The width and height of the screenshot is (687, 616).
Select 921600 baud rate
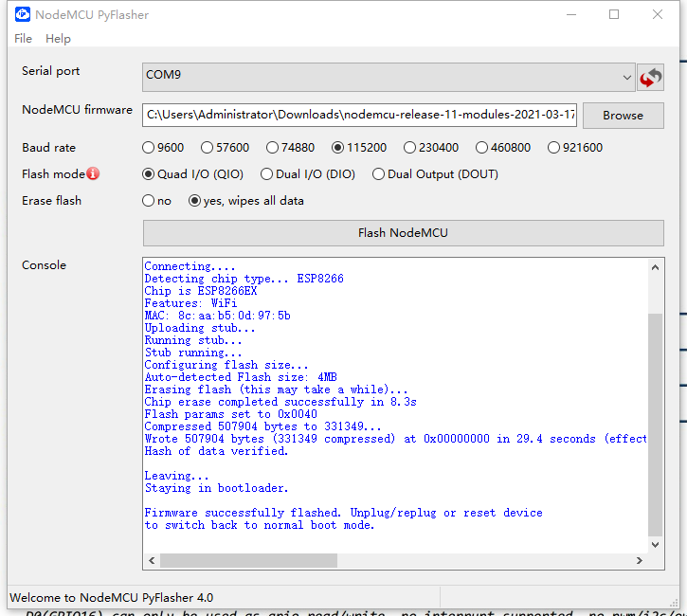click(575, 148)
